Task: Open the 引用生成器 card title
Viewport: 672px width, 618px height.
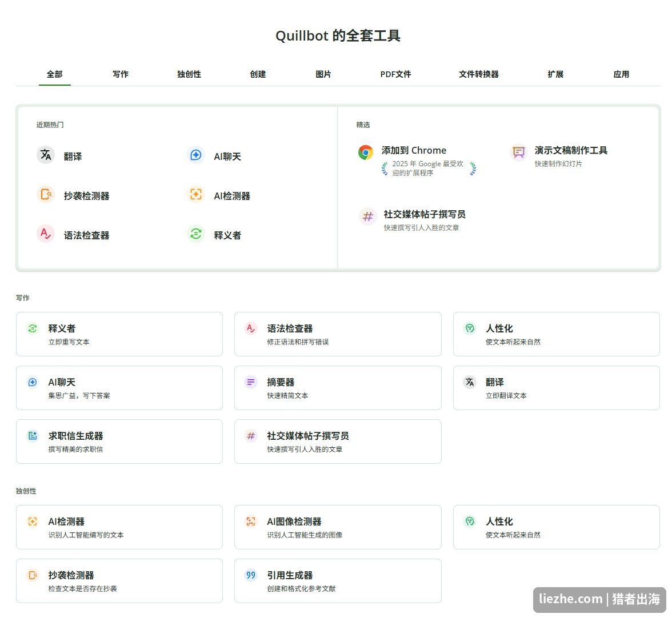Action: pyautogui.click(x=290, y=575)
